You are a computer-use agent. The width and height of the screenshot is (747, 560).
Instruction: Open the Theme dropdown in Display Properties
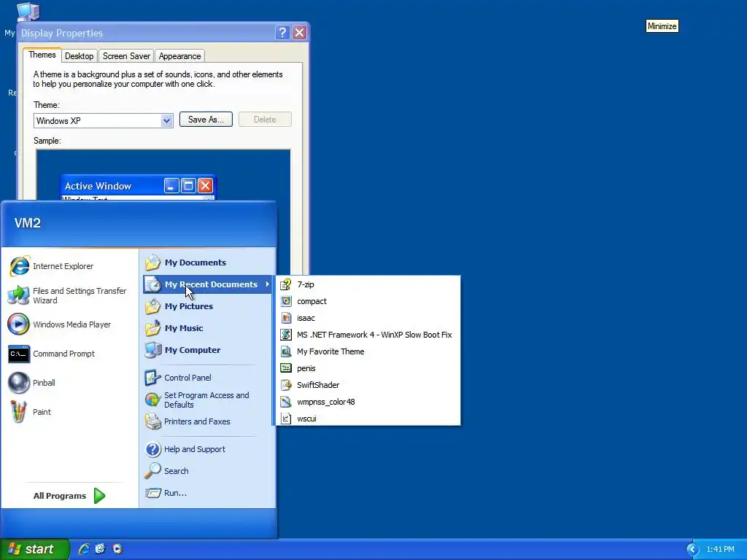click(166, 120)
